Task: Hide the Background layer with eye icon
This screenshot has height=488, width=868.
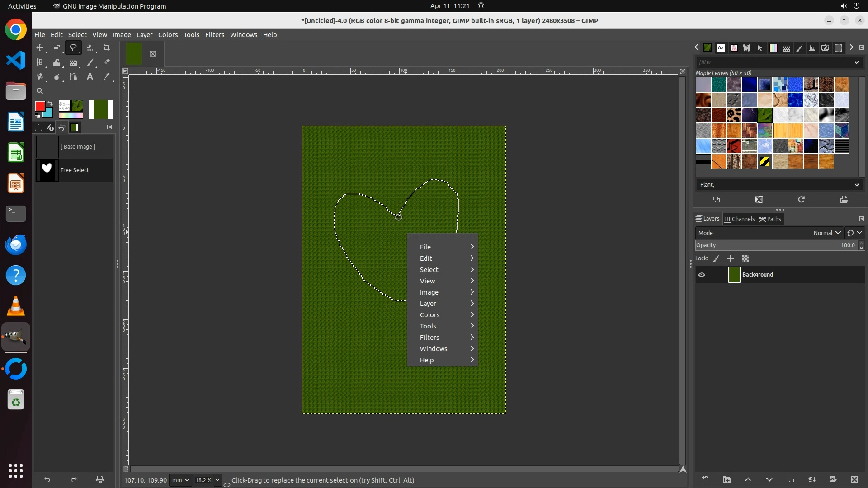Action: 702,275
